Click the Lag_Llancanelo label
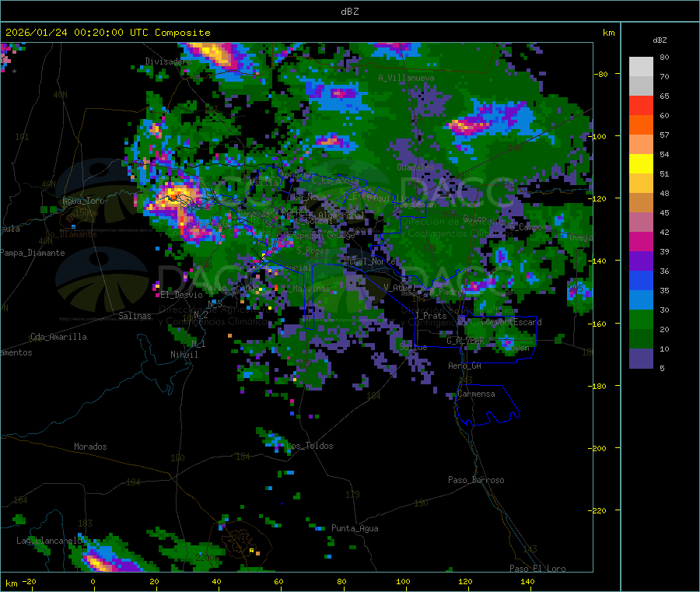700x592 pixels. tap(50, 541)
